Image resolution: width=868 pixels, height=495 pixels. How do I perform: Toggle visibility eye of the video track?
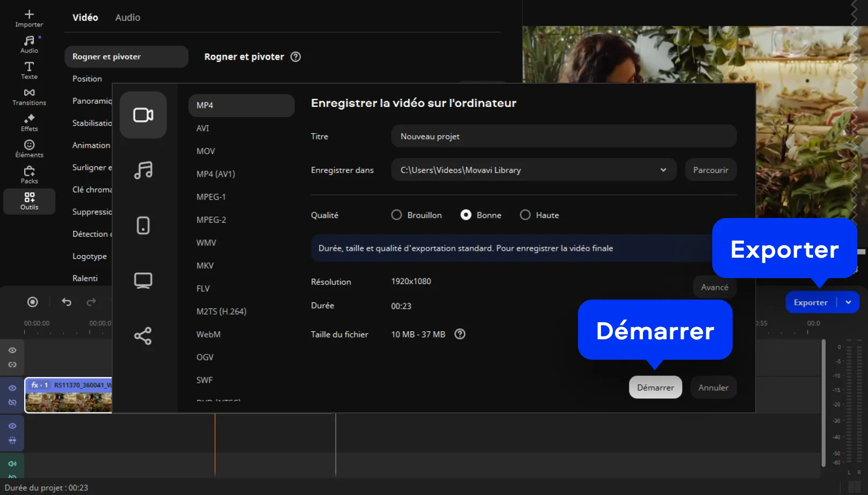pos(12,388)
